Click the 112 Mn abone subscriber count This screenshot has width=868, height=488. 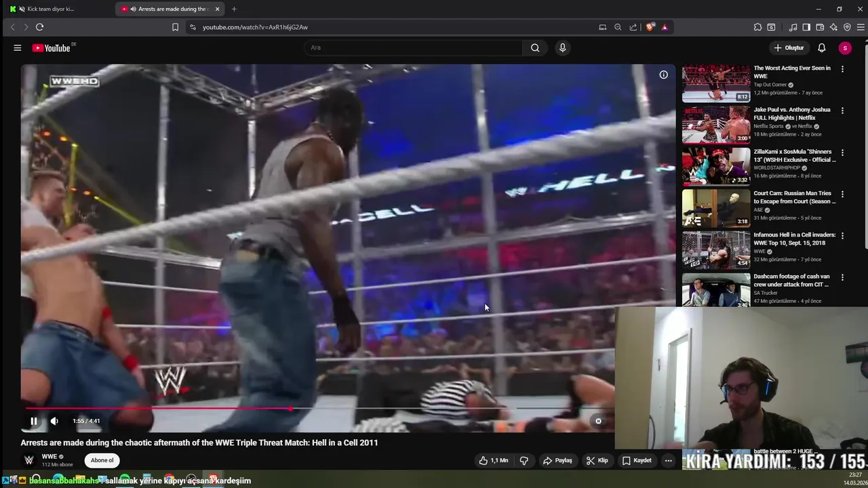coord(57,464)
